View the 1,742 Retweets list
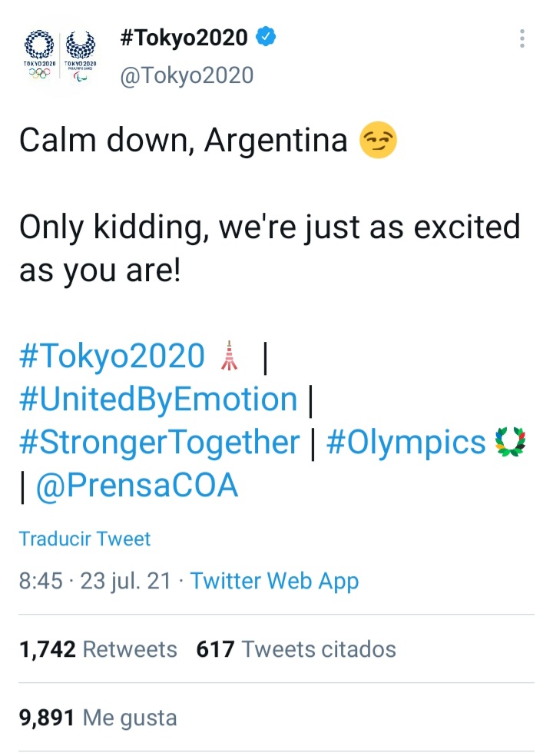 tap(98, 649)
